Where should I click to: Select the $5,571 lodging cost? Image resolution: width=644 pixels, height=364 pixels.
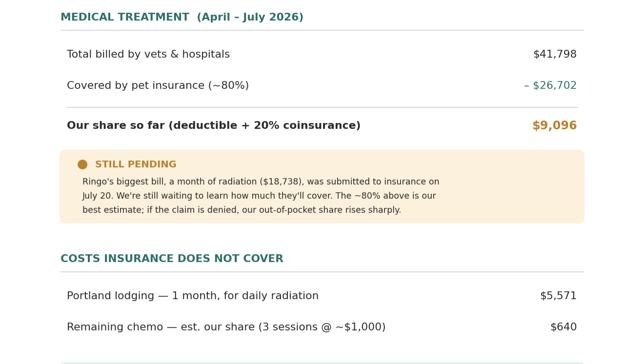[x=558, y=296]
